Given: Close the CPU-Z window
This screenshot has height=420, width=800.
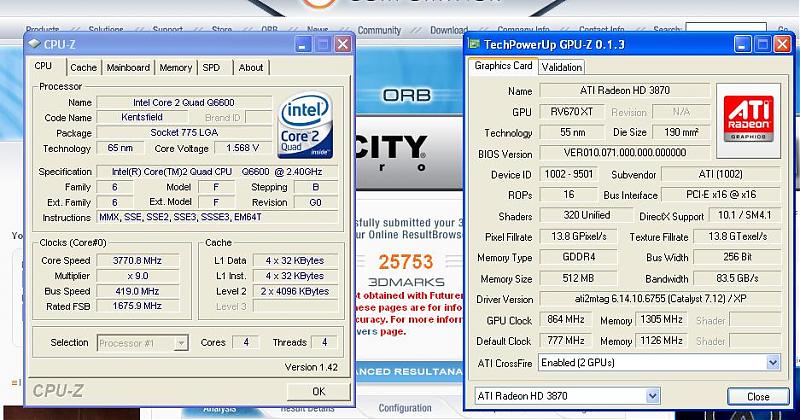Looking at the screenshot, I should point(343,44).
